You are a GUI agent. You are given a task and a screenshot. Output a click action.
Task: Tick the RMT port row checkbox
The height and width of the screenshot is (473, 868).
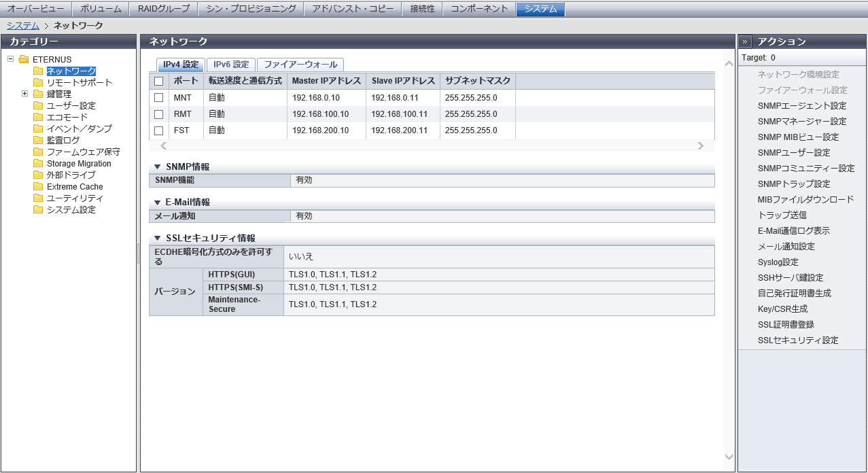click(159, 114)
